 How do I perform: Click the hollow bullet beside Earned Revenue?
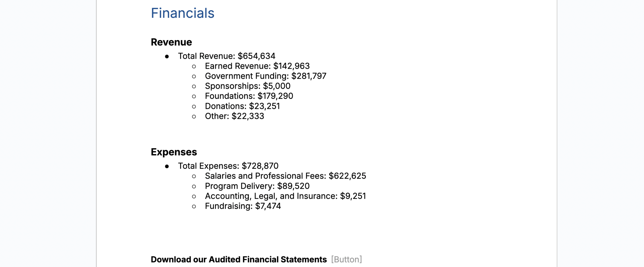coord(194,66)
